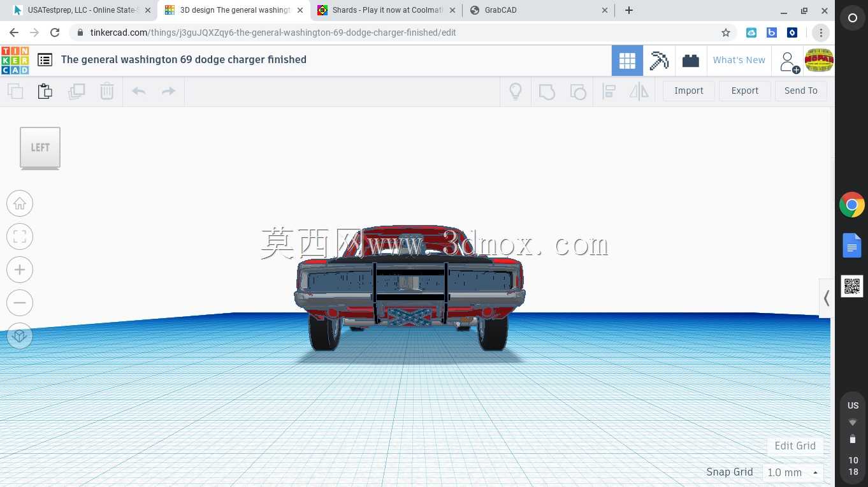Click the Chrome icon on the shelf
The height and width of the screenshot is (487, 868).
tap(852, 205)
